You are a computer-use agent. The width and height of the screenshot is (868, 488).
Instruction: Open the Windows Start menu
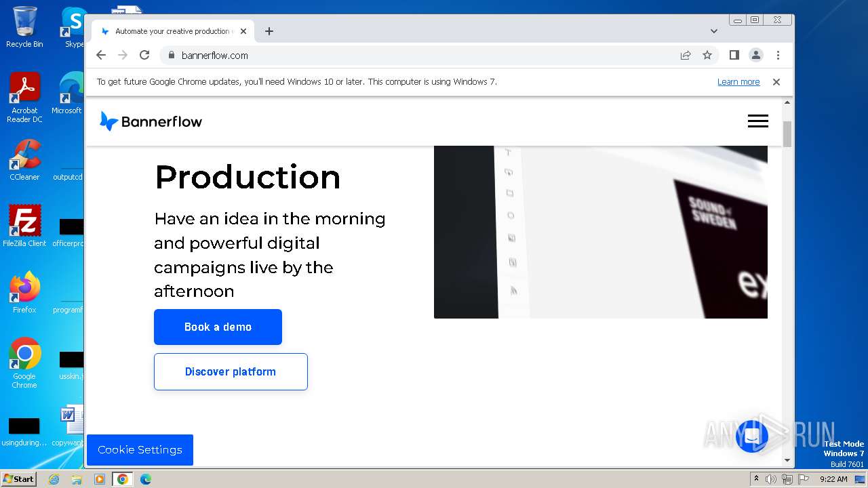tap(18, 479)
